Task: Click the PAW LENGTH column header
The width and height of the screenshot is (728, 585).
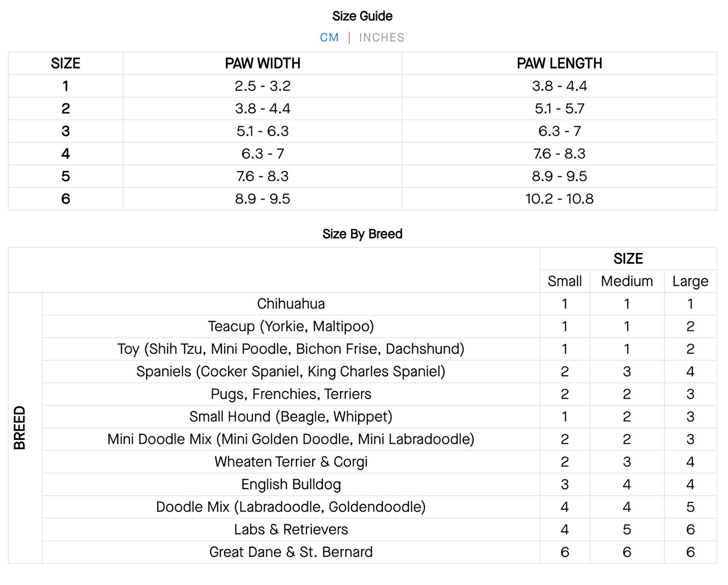Action: coord(559,63)
